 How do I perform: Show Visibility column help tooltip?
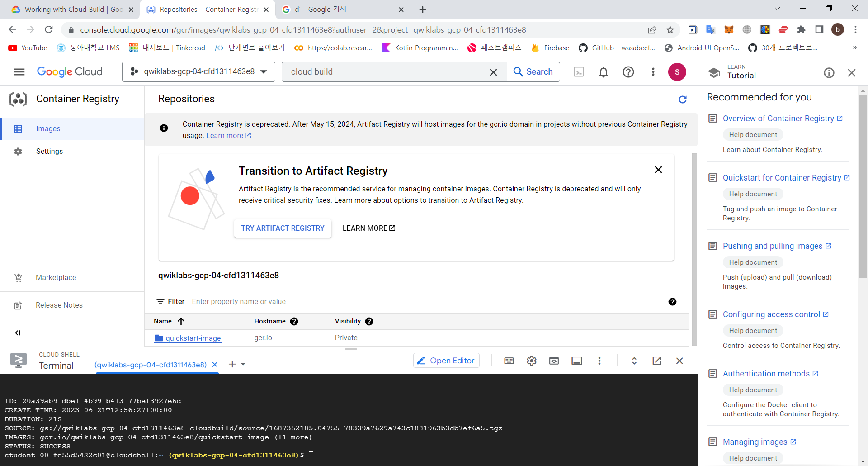369,321
